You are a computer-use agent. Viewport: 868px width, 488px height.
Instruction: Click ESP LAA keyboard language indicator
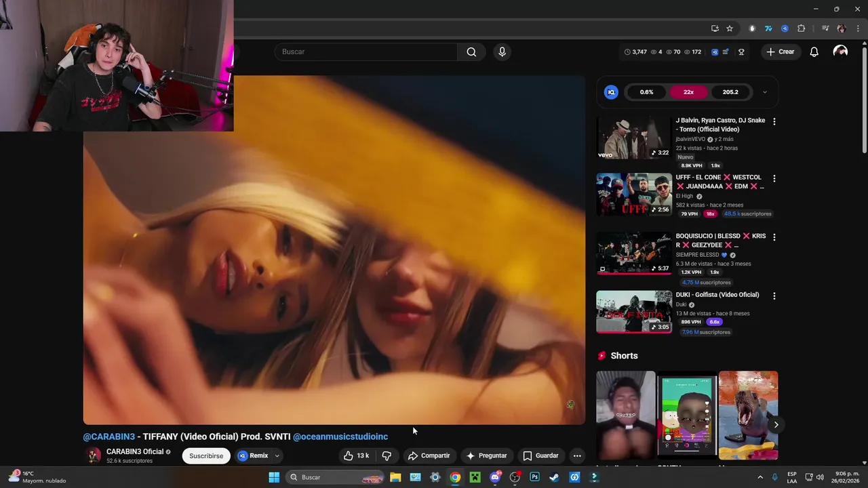pyautogui.click(x=792, y=477)
